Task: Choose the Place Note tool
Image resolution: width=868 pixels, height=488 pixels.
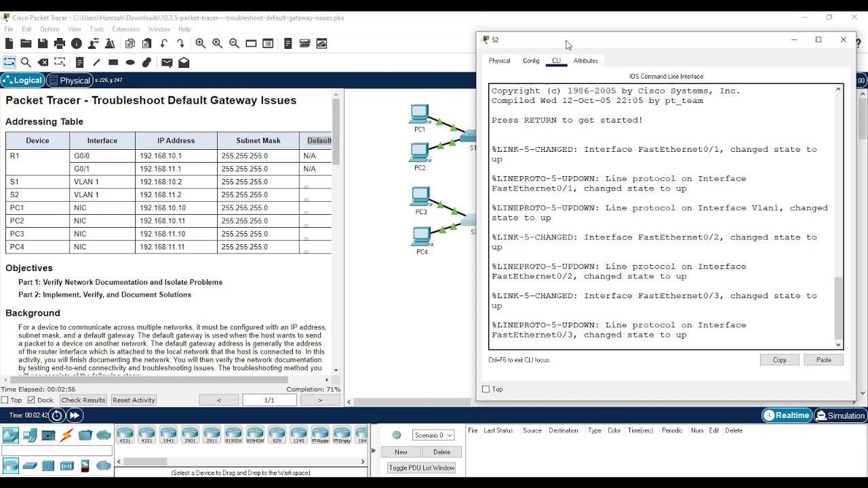Action: (79, 62)
